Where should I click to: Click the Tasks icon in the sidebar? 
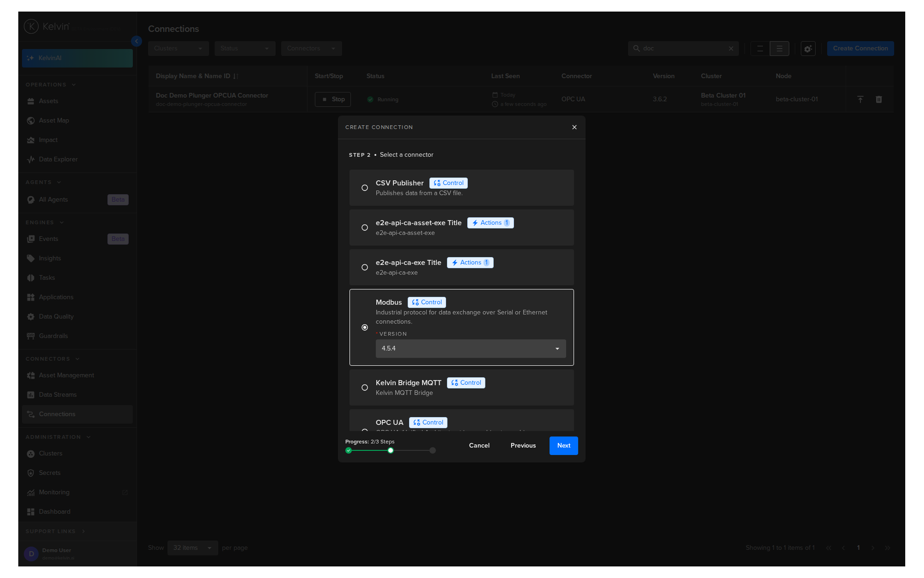tap(31, 278)
